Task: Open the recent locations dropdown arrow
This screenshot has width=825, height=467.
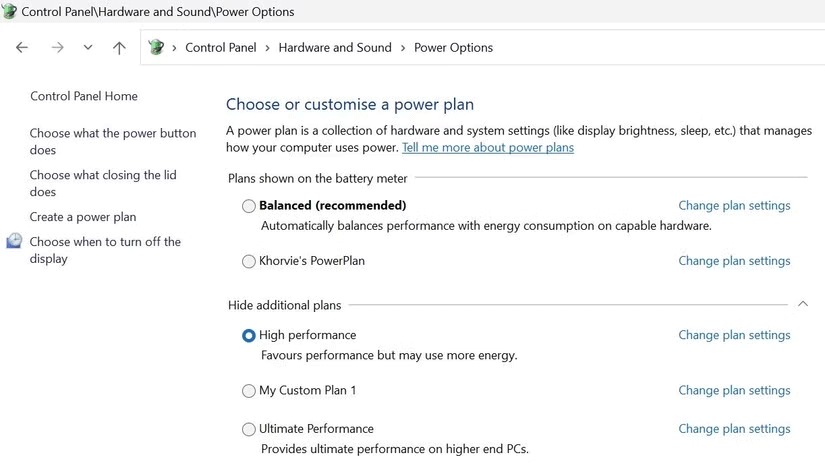Action: [x=88, y=48]
